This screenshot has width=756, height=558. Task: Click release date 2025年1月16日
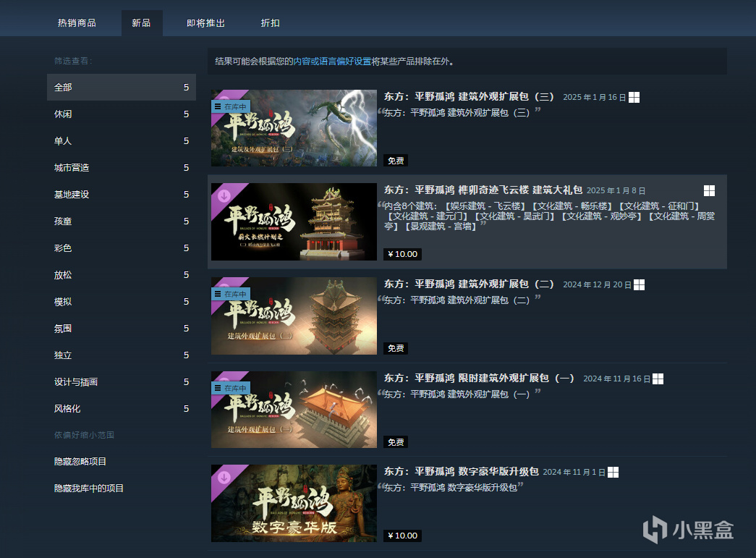595,98
